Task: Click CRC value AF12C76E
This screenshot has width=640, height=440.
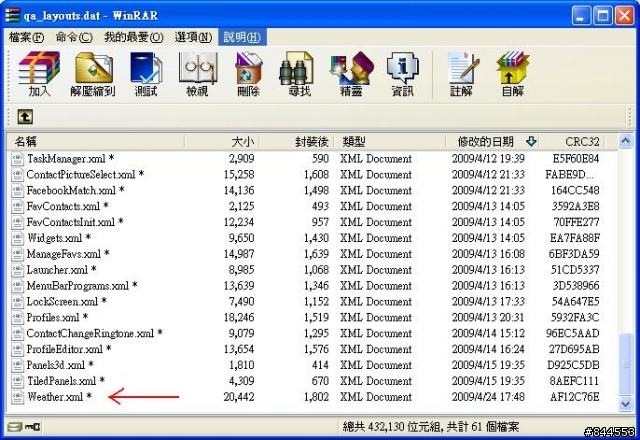Action: (x=574, y=397)
